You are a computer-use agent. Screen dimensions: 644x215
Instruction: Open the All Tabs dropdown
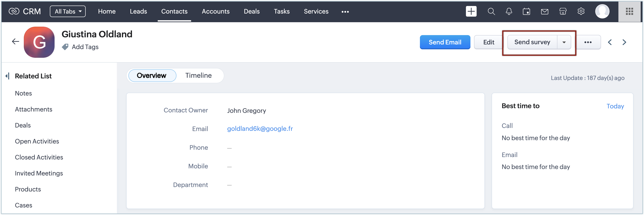point(68,12)
